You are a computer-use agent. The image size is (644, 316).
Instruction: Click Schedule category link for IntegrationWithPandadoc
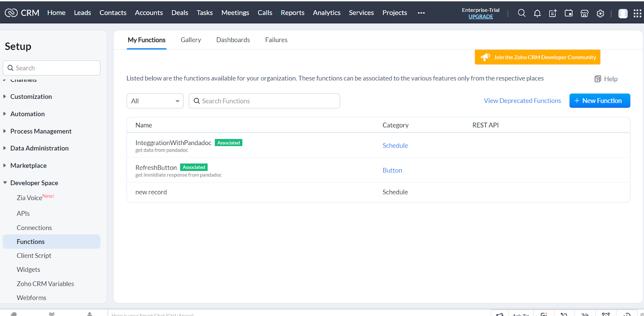click(395, 146)
